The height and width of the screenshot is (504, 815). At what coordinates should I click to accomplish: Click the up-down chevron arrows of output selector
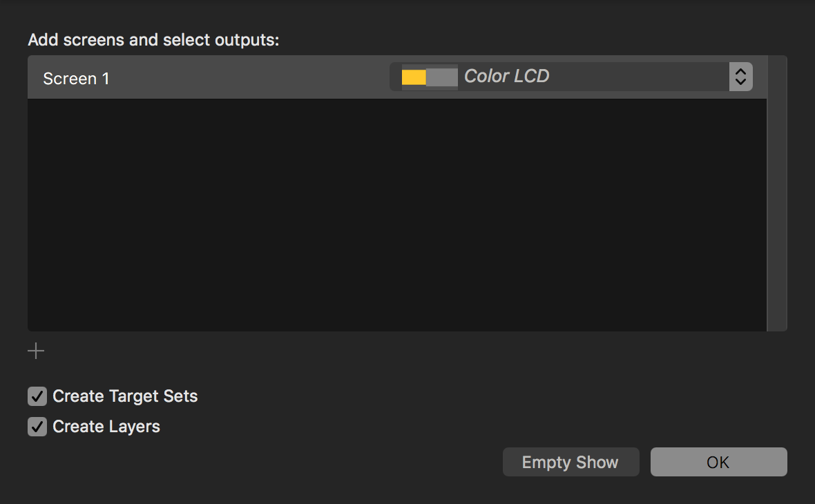[740, 77]
